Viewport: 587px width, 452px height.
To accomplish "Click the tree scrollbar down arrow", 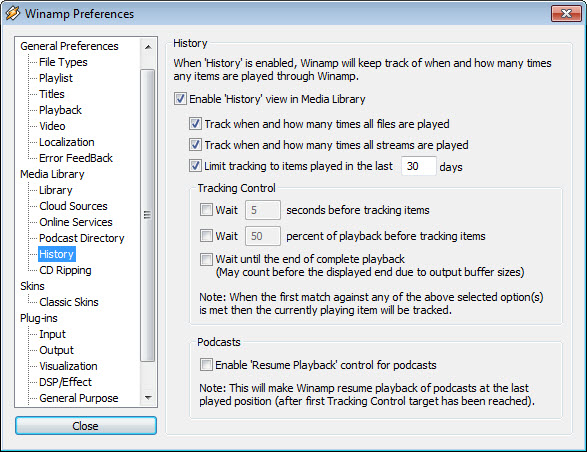I will click(x=148, y=398).
